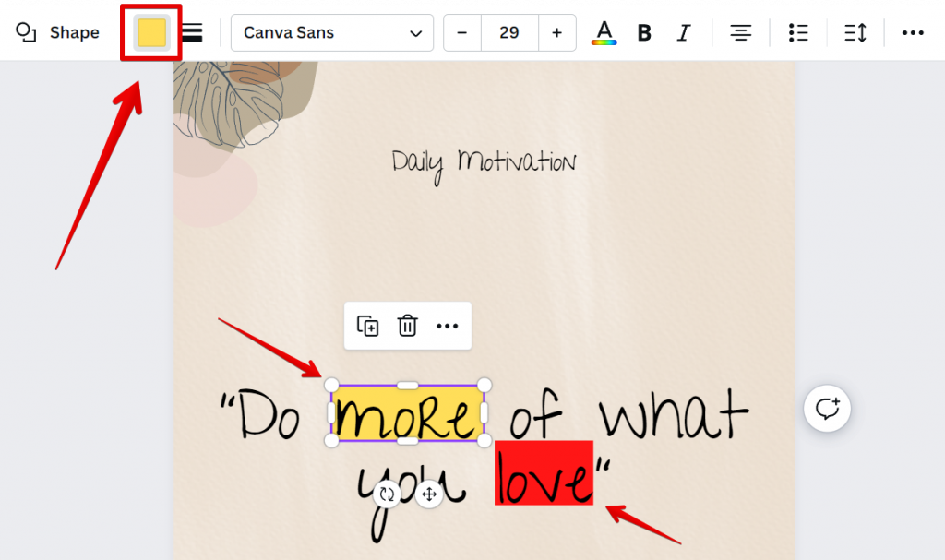Screen dimensions: 945x560
Task: Delete selection using the trash icon
Action: click(407, 326)
